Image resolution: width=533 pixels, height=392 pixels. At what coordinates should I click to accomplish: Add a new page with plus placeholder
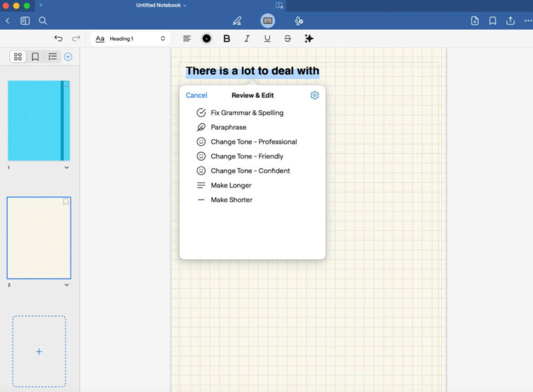click(x=39, y=351)
